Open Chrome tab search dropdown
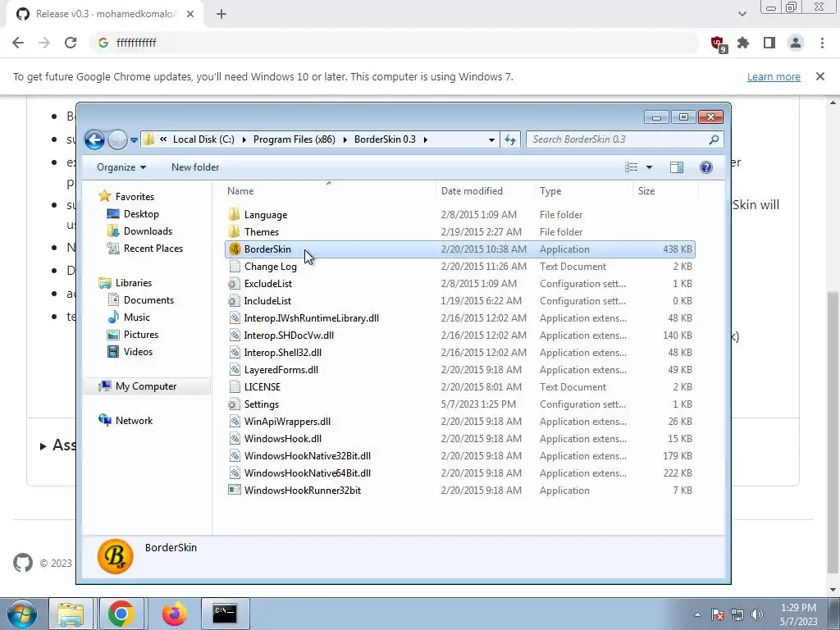The height and width of the screenshot is (630, 840). 742,14
